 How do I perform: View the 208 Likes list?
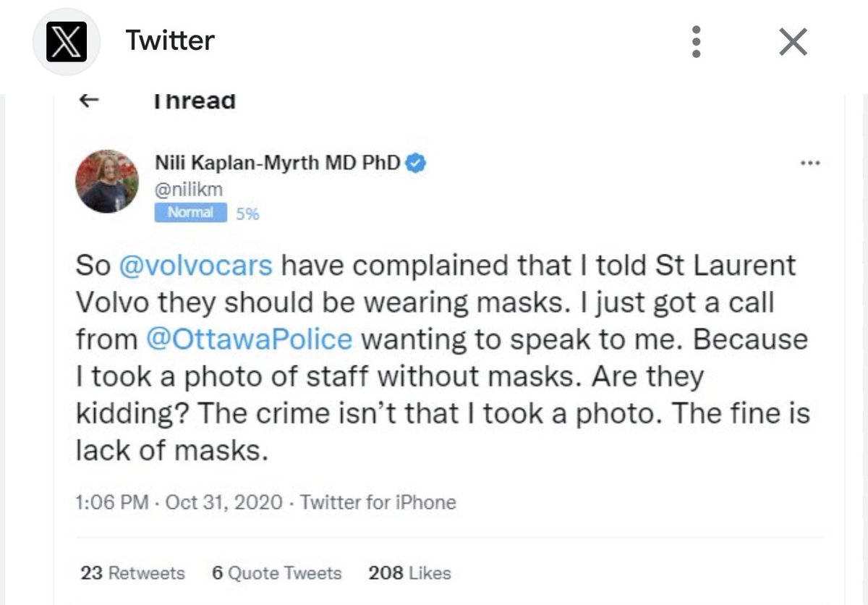409,573
